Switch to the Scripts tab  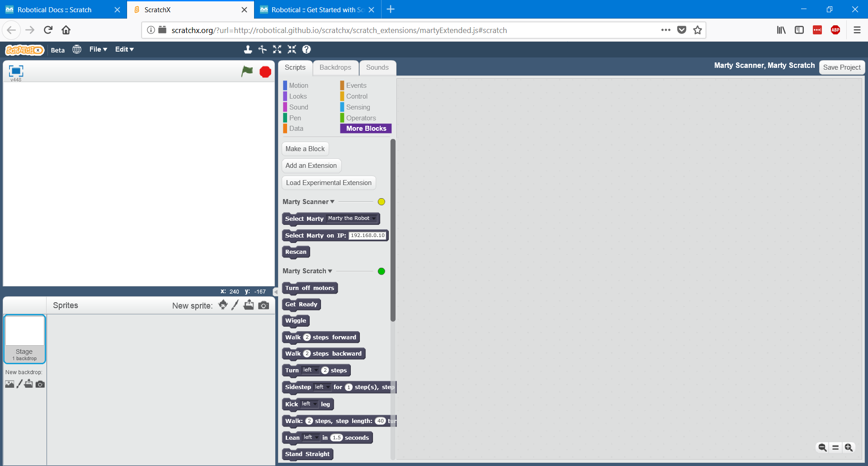(295, 67)
